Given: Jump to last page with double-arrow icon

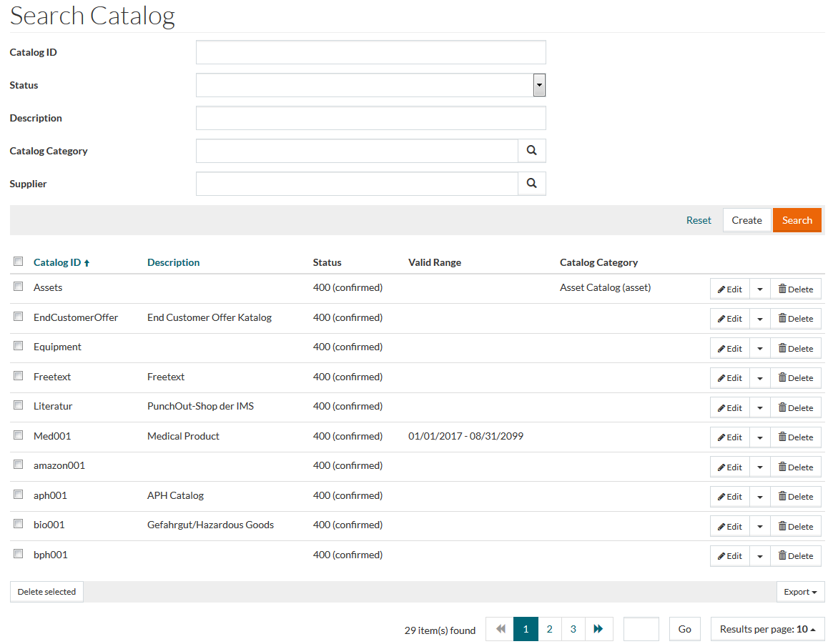Looking at the screenshot, I should pyautogui.click(x=598, y=629).
